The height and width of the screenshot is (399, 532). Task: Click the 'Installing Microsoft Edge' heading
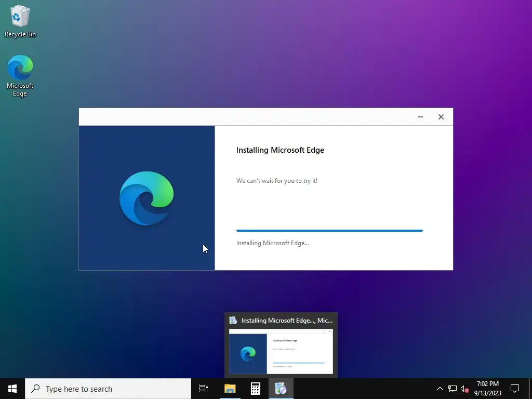tap(280, 150)
